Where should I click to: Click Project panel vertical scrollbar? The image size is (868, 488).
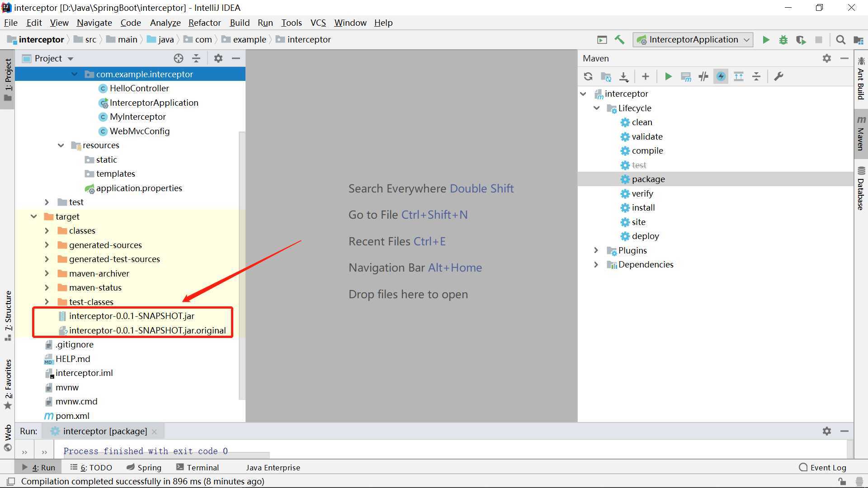click(x=242, y=266)
